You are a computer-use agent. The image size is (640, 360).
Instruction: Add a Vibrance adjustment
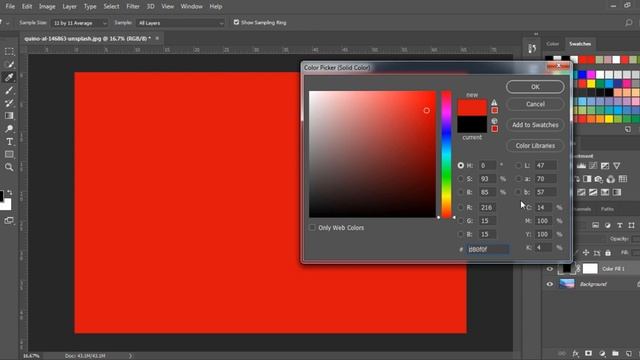[617, 166]
